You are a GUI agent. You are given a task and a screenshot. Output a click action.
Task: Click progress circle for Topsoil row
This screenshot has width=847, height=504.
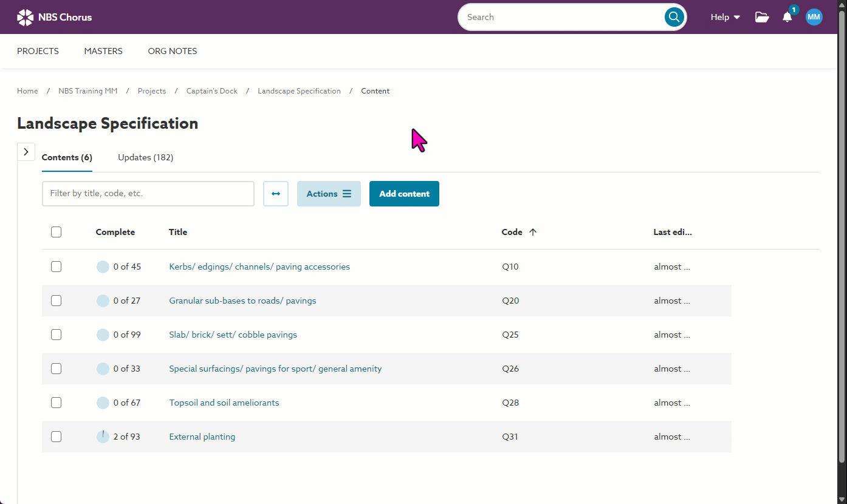click(x=103, y=403)
